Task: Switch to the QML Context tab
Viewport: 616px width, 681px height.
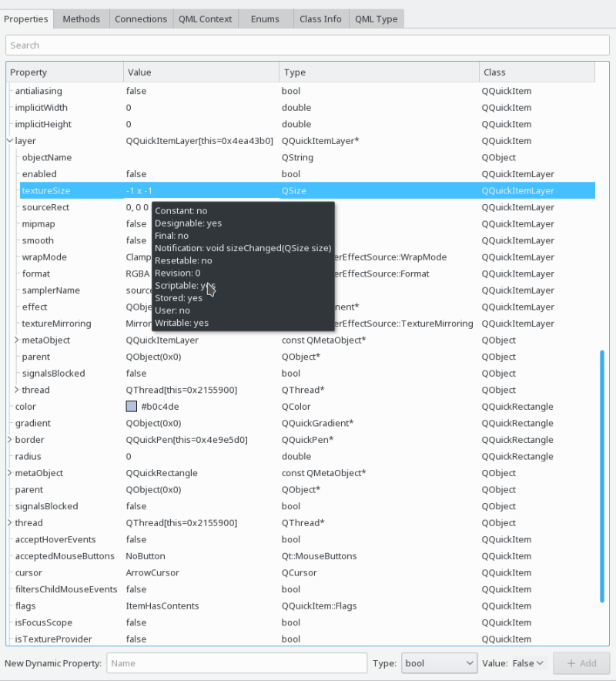Action: 206,19
